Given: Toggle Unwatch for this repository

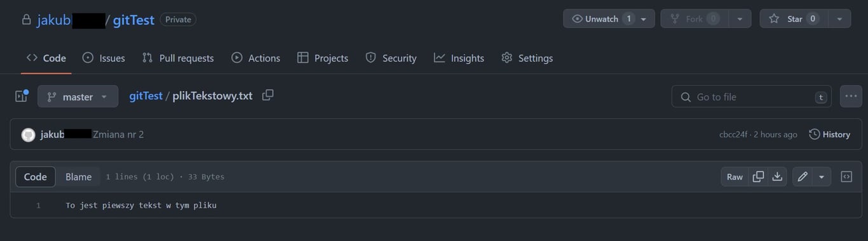Looking at the screenshot, I should (x=601, y=19).
